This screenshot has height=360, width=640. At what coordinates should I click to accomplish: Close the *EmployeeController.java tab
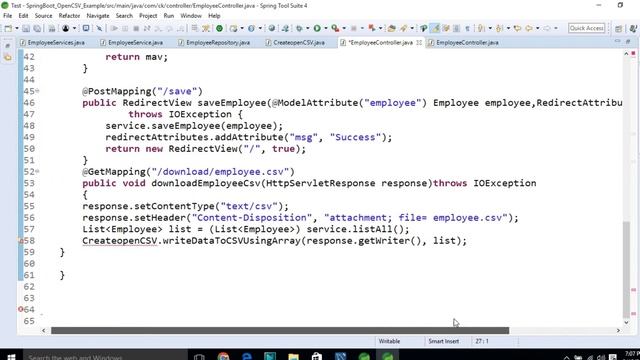(419, 42)
